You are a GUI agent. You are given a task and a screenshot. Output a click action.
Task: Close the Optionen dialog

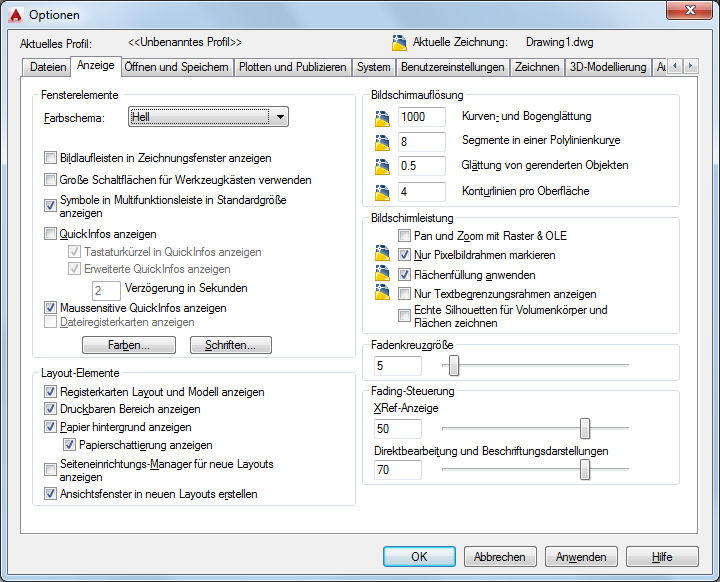pos(689,10)
